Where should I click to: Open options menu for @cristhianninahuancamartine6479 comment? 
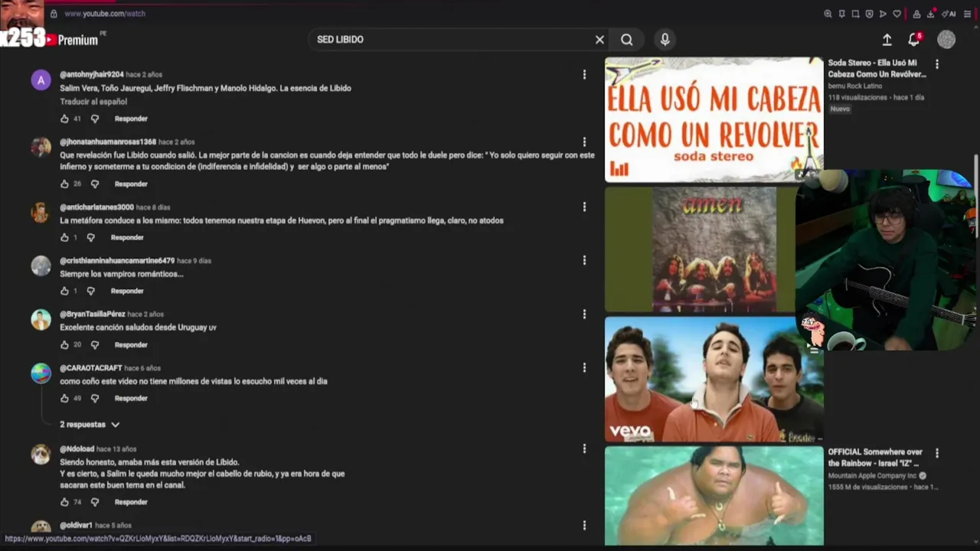coord(584,260)
